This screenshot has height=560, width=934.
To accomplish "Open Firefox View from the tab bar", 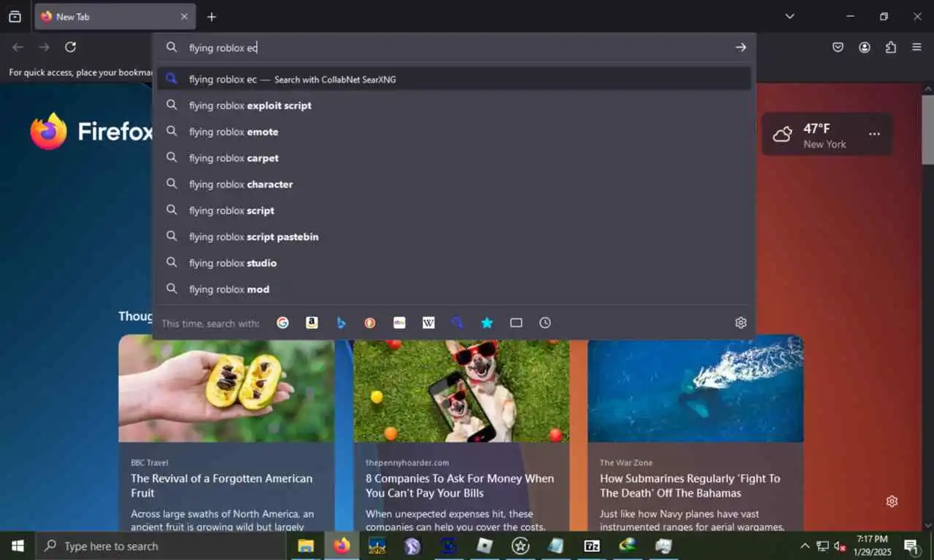I will pos(15,17).
